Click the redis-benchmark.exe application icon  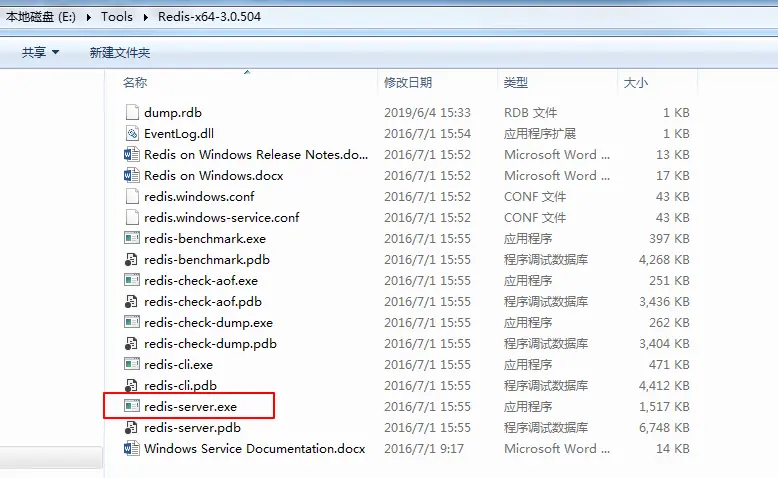tap(132, 238)
